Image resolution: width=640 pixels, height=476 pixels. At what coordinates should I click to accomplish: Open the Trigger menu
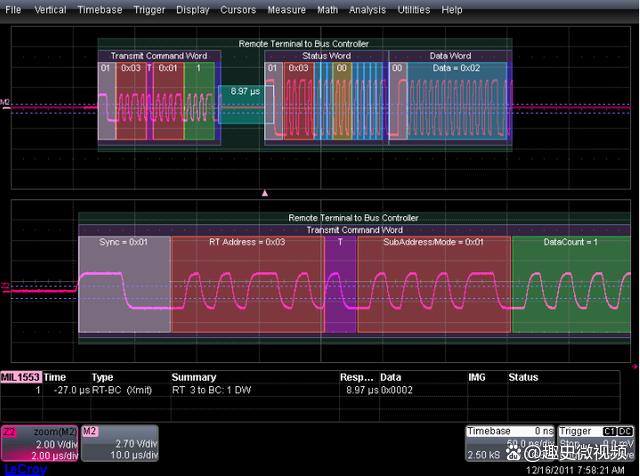149,10
